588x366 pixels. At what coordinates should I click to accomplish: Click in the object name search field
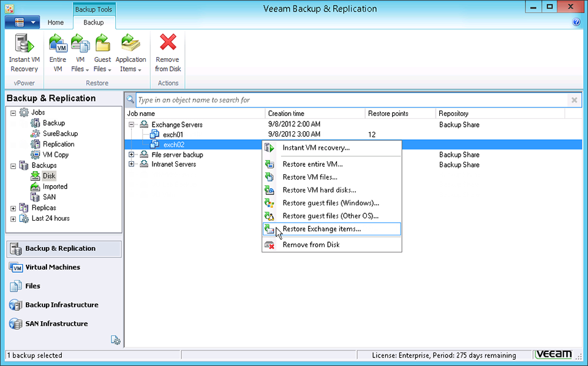point(352,100)
